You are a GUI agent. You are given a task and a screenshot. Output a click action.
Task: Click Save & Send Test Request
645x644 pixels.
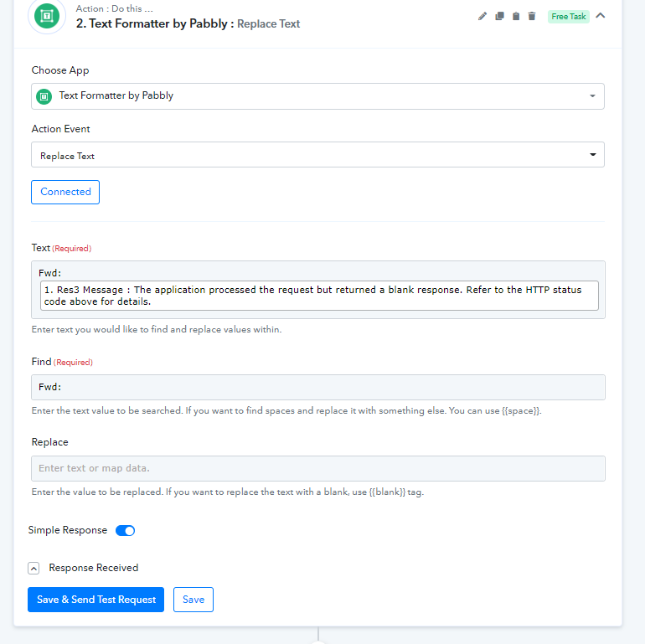click(95, 600)
